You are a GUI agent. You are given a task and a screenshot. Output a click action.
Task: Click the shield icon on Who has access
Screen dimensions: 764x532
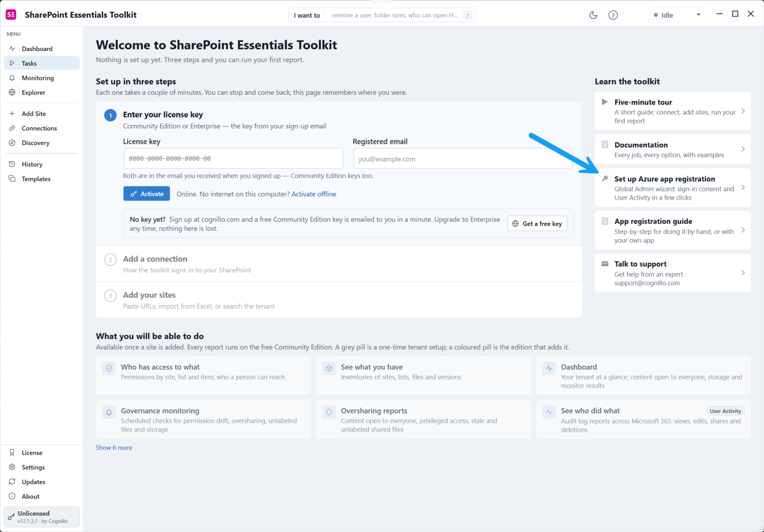[x=109, y=369]
